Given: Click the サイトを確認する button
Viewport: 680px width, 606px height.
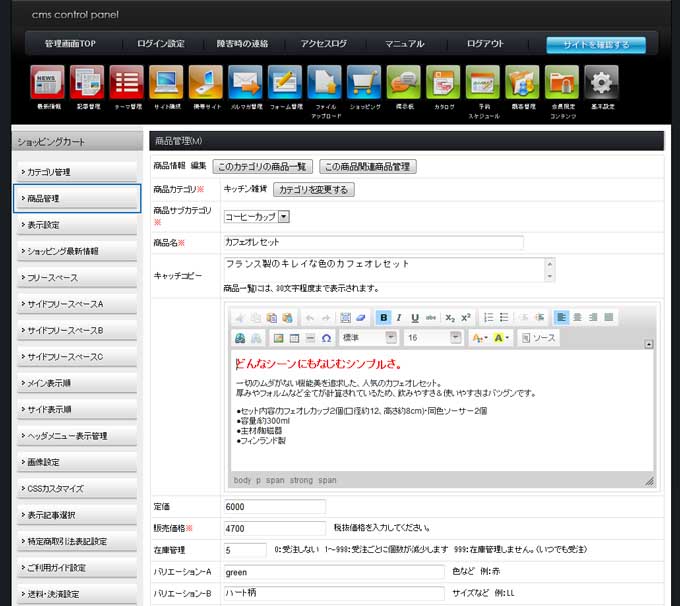Looking at the screenshot, I should point(595,44).
